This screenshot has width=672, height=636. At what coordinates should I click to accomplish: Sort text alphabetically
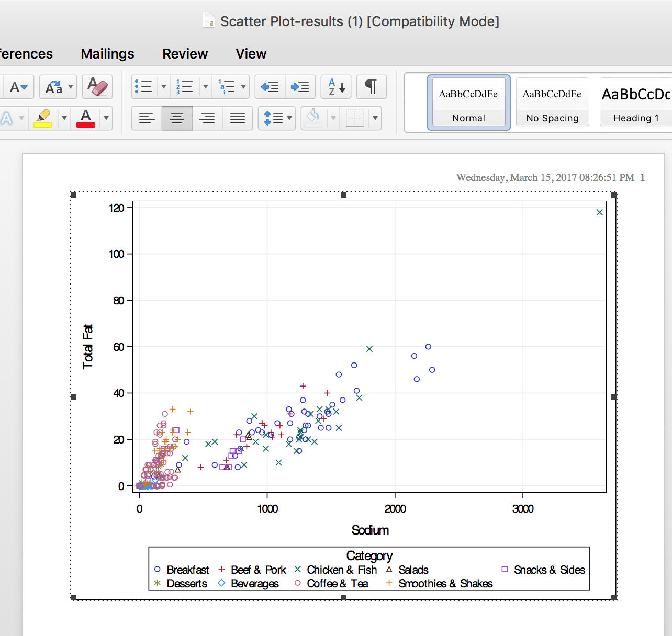coord(335,87)
